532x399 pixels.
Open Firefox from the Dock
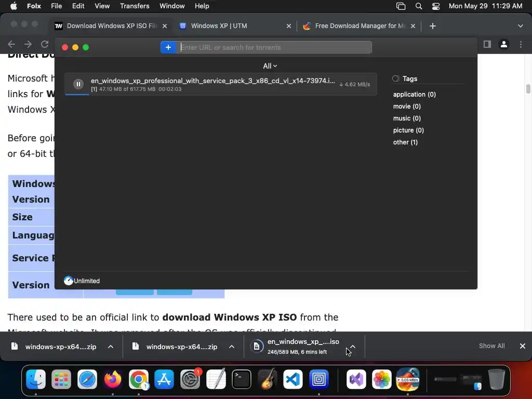(113, 379)
